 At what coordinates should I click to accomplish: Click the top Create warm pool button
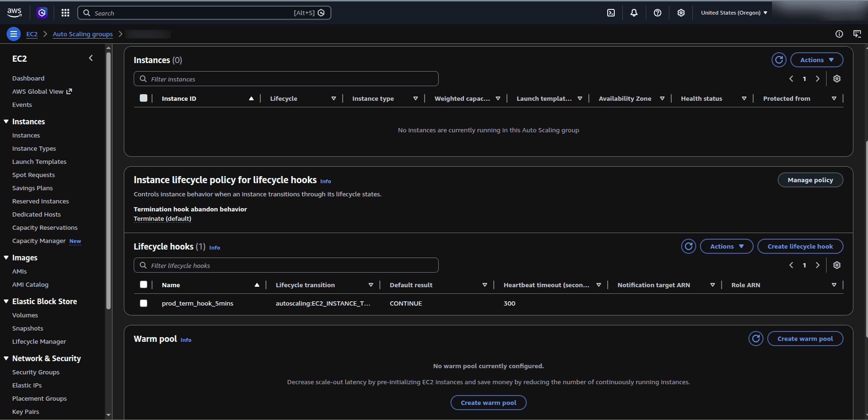point(805,339)
